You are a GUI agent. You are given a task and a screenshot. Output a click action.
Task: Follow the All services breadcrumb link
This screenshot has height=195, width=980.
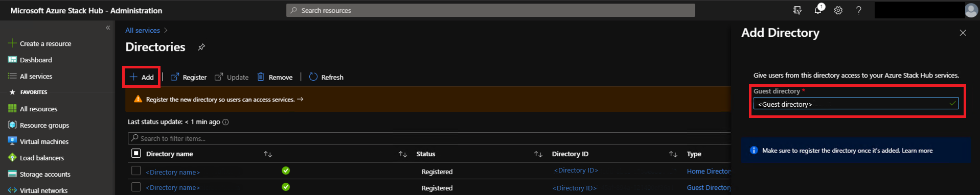click(143, 30)
